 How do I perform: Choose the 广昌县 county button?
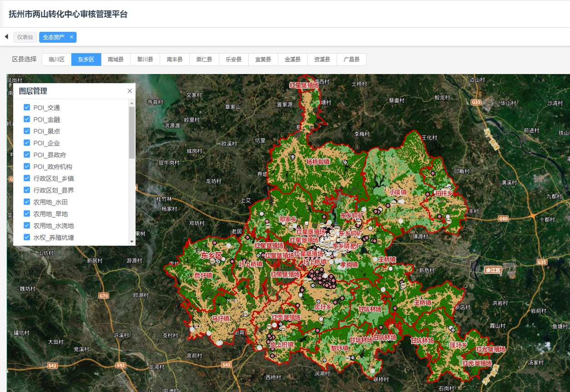pyautogui.click(x=351, y=60)
